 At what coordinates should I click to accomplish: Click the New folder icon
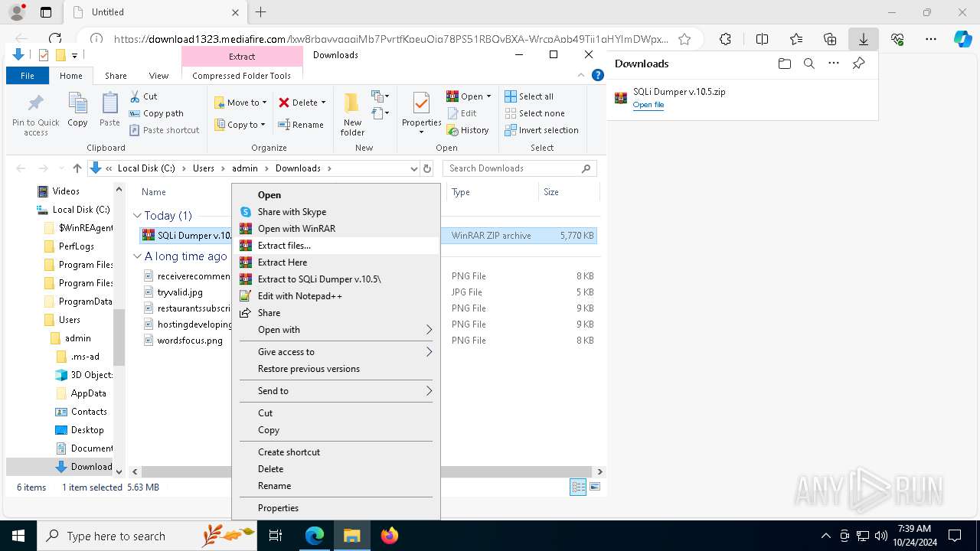click(x=352, y=115)
